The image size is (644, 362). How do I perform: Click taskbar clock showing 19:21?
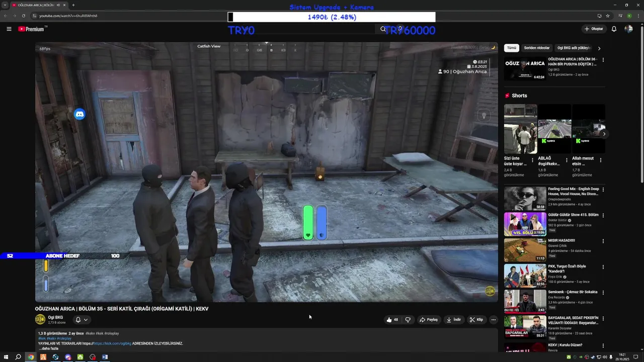pyautogui.click(x=622, y=357)
